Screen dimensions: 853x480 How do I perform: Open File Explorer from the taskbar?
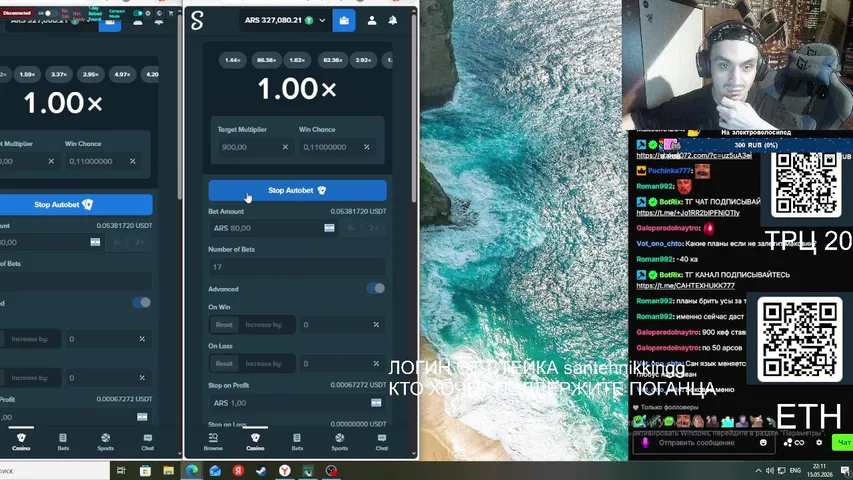(x=169, y=471)
